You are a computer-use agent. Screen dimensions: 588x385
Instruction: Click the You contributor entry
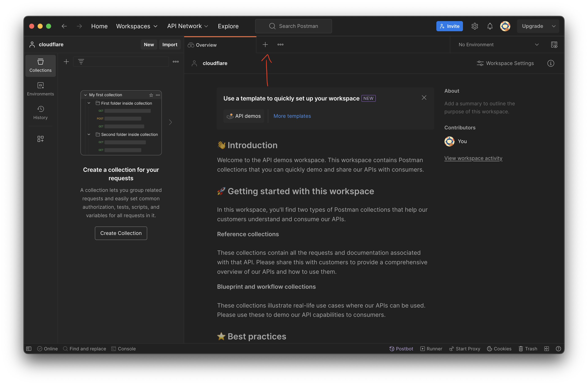coord(456,141)
